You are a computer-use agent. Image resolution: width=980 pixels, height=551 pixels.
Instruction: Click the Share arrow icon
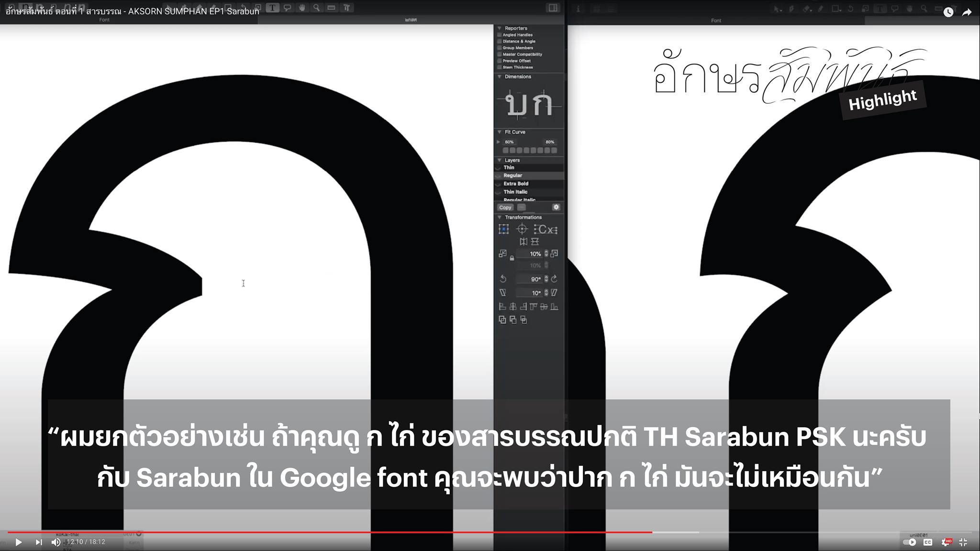tap(967, 12)
